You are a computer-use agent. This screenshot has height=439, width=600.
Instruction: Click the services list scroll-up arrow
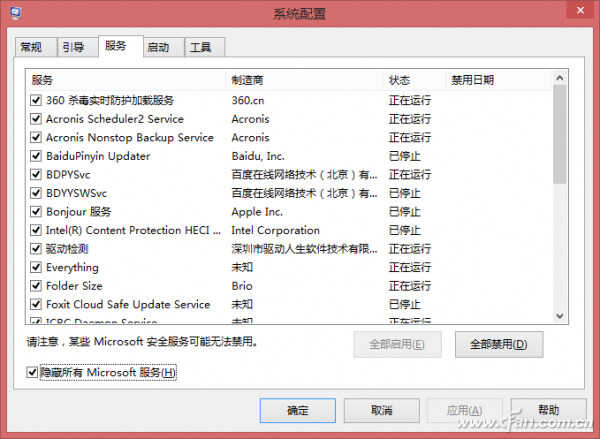click(x=560, y=78)
